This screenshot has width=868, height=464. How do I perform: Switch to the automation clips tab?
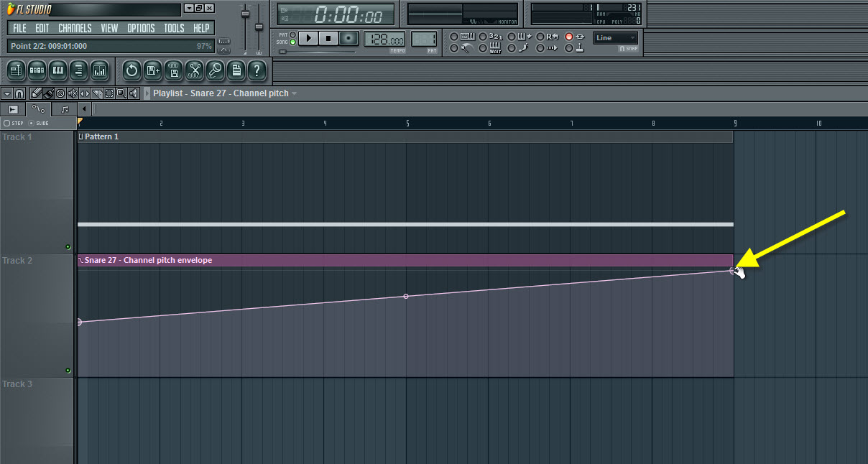pos(38,109)
